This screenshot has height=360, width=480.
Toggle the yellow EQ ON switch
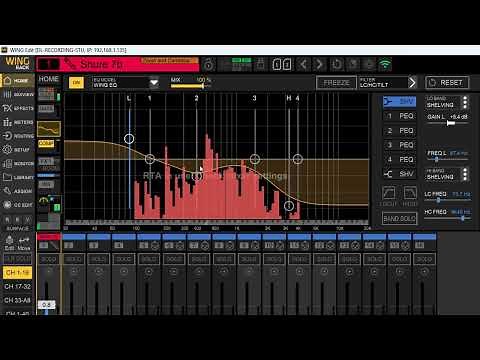76,83
